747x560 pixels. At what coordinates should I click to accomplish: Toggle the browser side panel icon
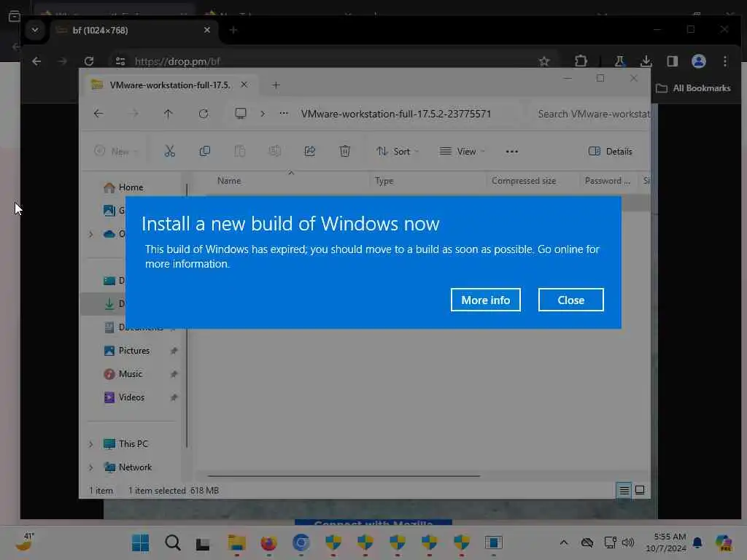[672, 61]
